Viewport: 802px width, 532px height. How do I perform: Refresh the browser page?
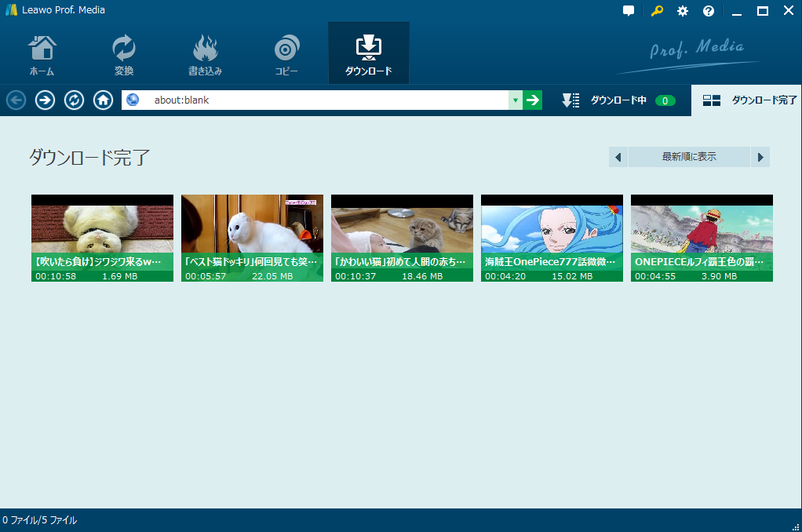point(75,100)
